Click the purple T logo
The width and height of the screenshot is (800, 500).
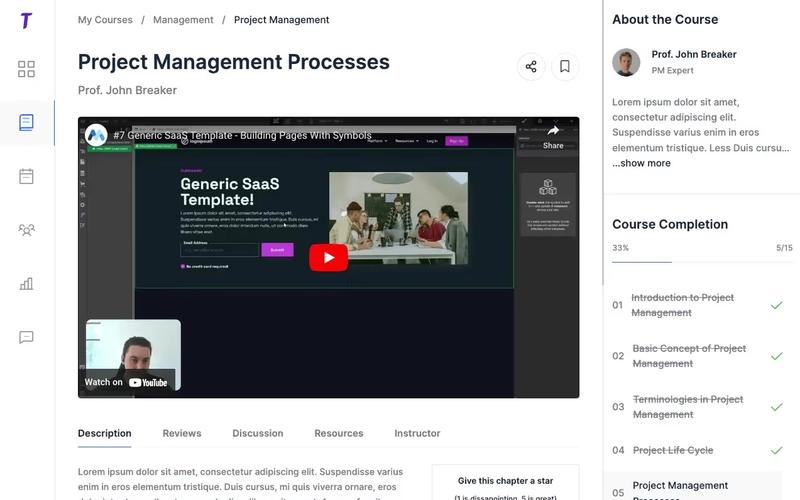click(x=27, y=20)
